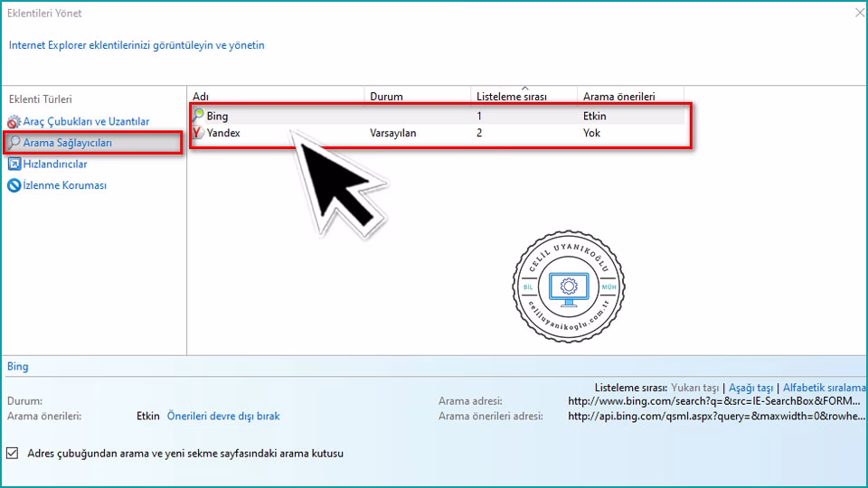Screen dimensions: 868x488
Task: Click Önerileri devre dışı bırak link
Action: point(223,417)
